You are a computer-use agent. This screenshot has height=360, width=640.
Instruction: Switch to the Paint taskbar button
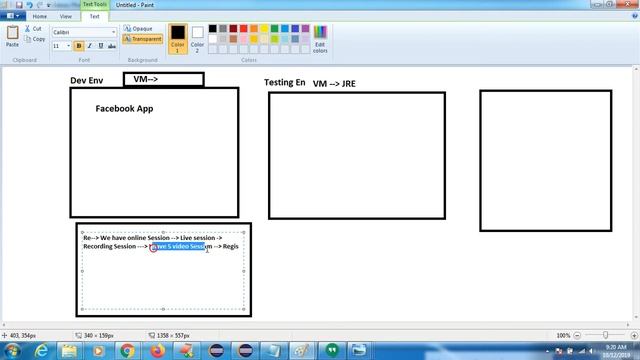[303, 351]
